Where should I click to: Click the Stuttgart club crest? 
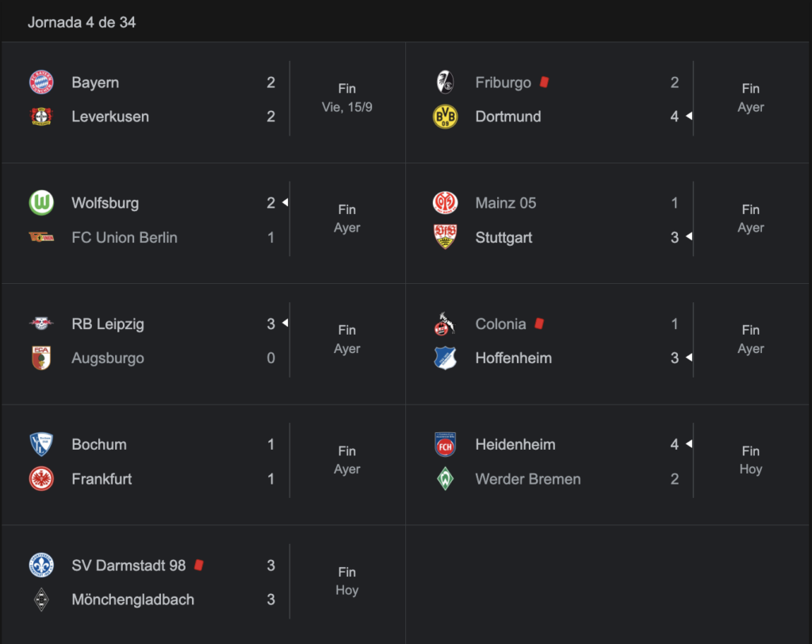[x=446, y=237]
